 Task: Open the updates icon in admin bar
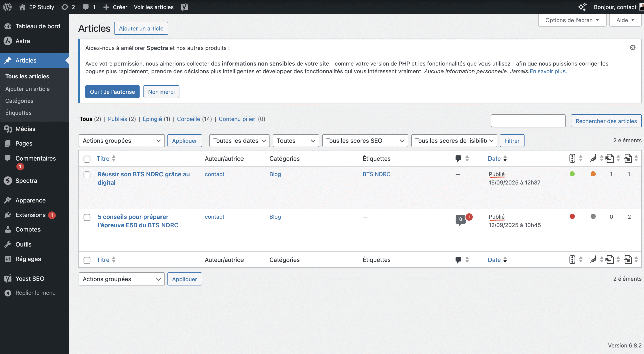click(x=65, y=7)
